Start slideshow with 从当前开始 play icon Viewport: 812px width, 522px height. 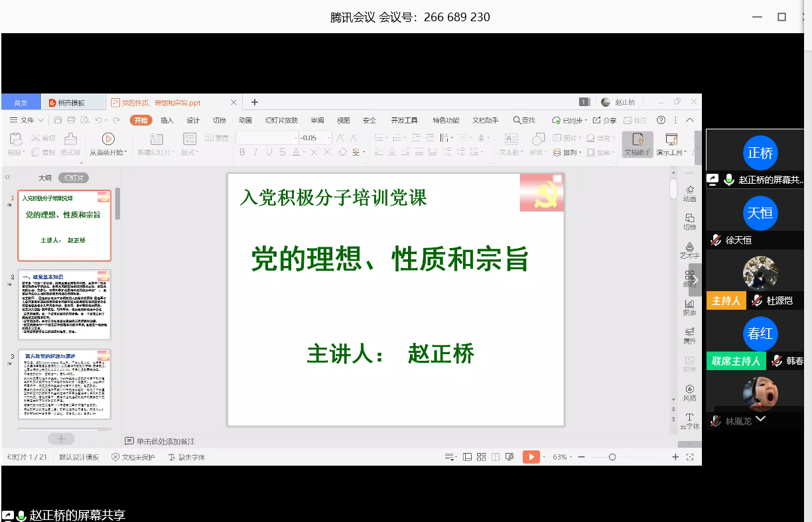[108, 139]
